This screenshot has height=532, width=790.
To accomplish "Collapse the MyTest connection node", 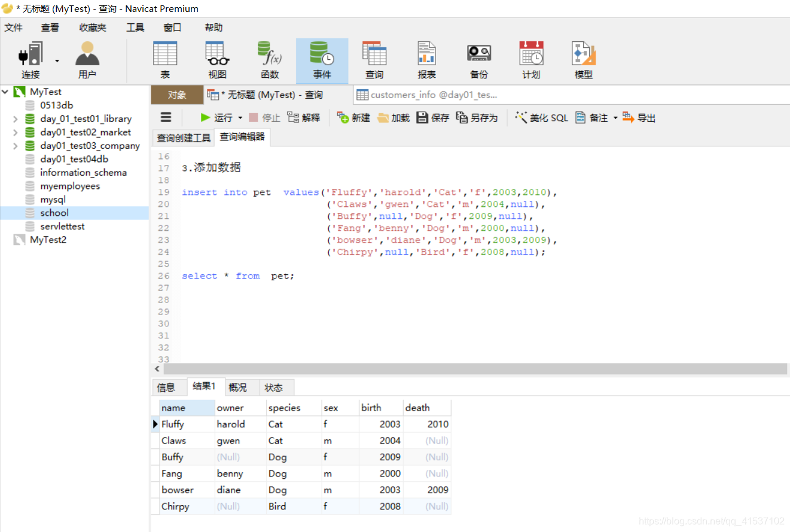I will pyautogui.click(x=5, y=91).
